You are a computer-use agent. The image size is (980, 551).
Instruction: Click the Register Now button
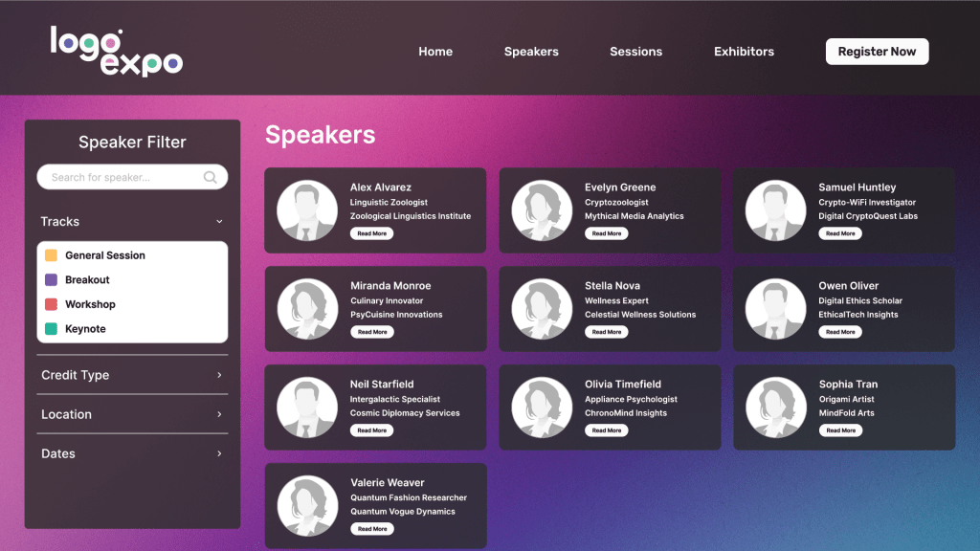pos(877,52)
